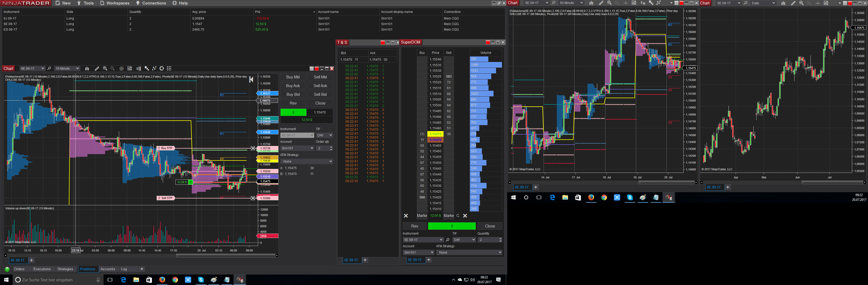Add new tab in T & S window
Image resolution: width=868 pixels, height=285 pixels.
pyautogui.click(x=365, y=260)
